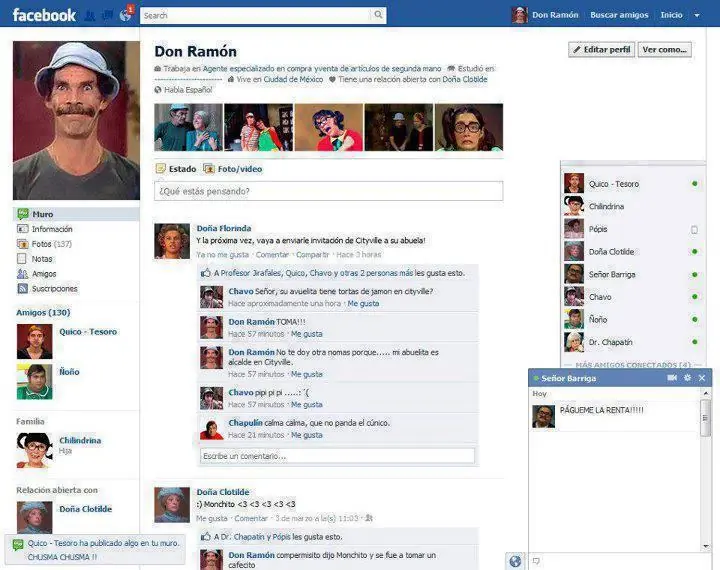Open the messages icon in top bar

click(107, 16)
